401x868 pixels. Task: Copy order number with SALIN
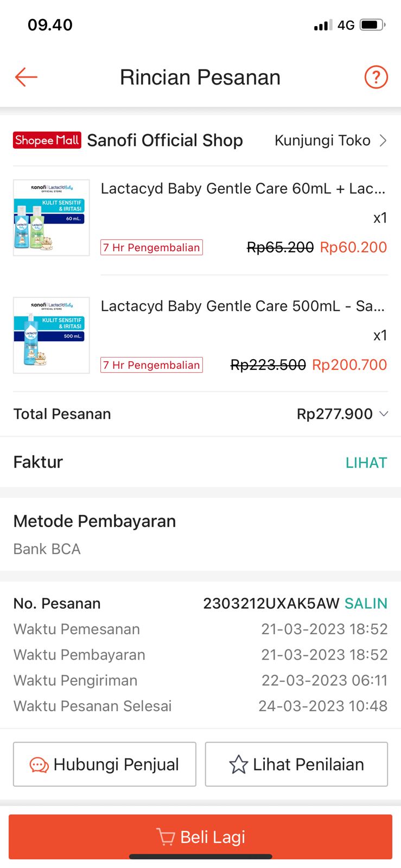click(366, 603)
